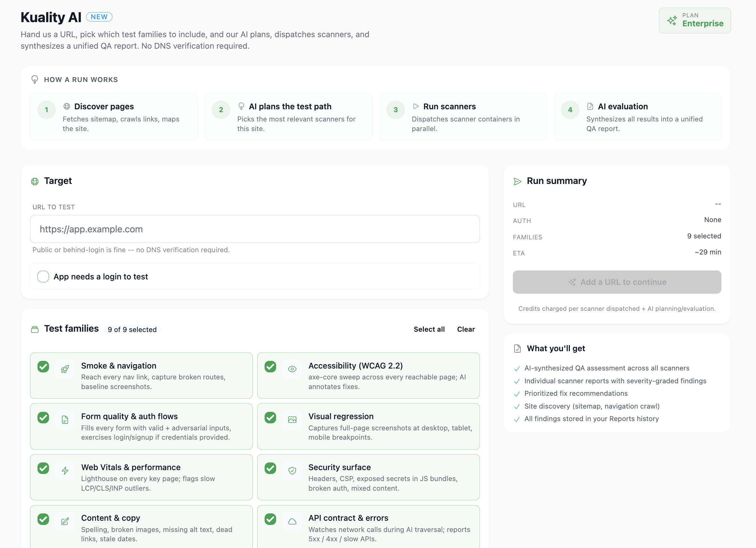Click the globe icon next to Discover pages

(x=67, y=106)
